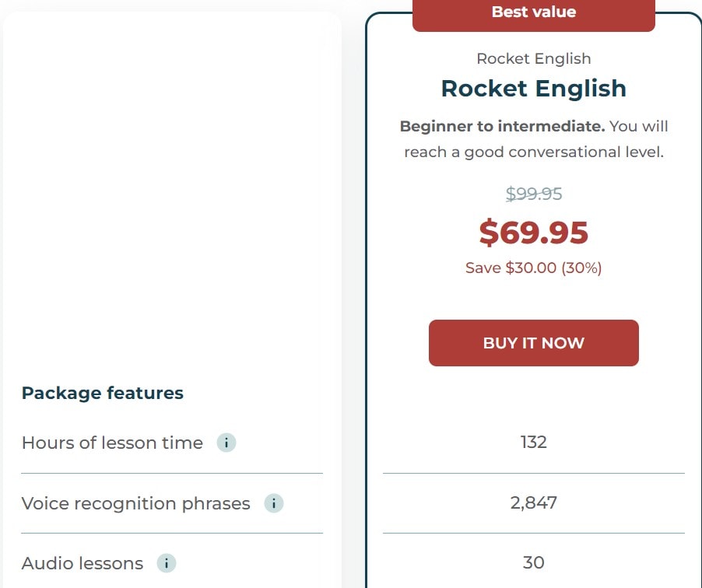This screenshot has width=702, height=588.
Task: Select the Audio lessons label
Action: tap(82, 564)
